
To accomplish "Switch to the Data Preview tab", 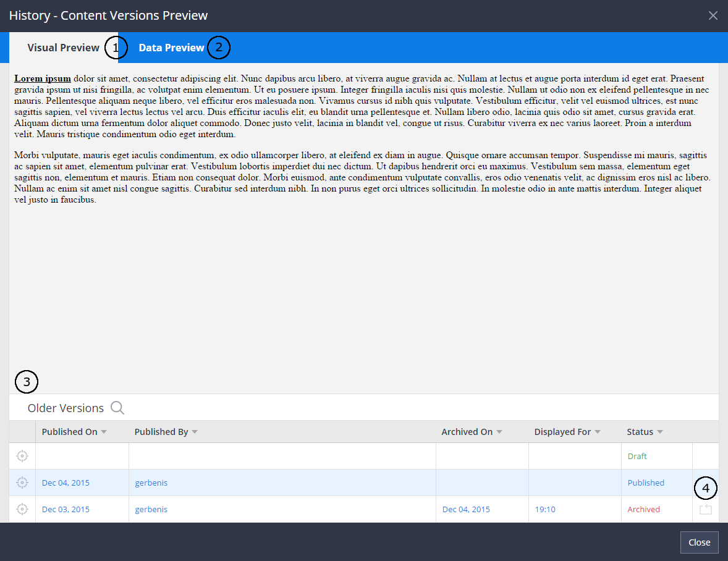I will [x=171, y=47].
